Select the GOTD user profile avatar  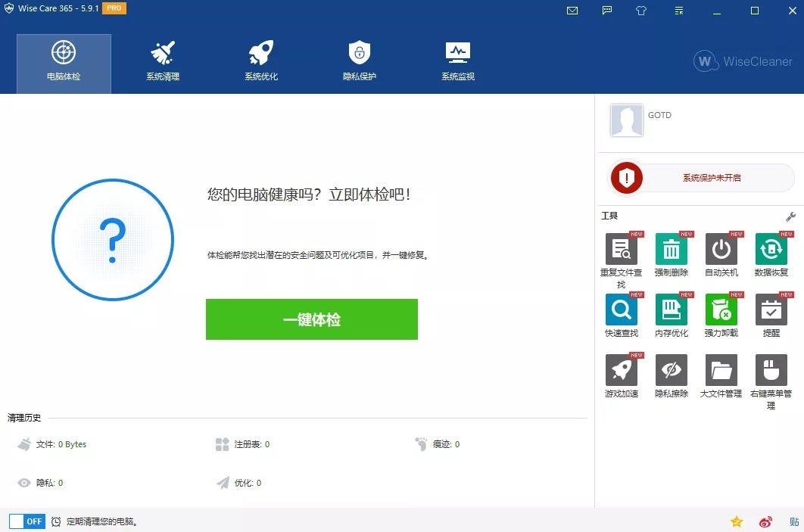626,120
